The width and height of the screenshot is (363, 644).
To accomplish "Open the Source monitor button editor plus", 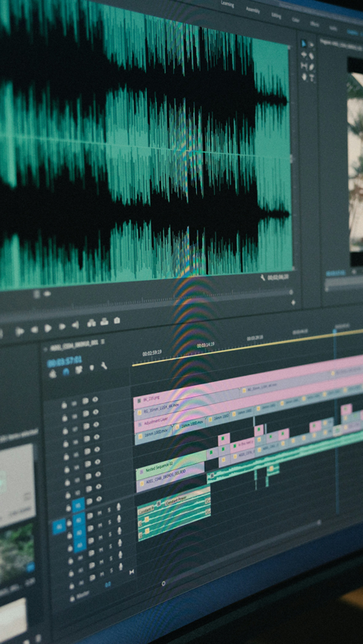I will tap(293, 303).
